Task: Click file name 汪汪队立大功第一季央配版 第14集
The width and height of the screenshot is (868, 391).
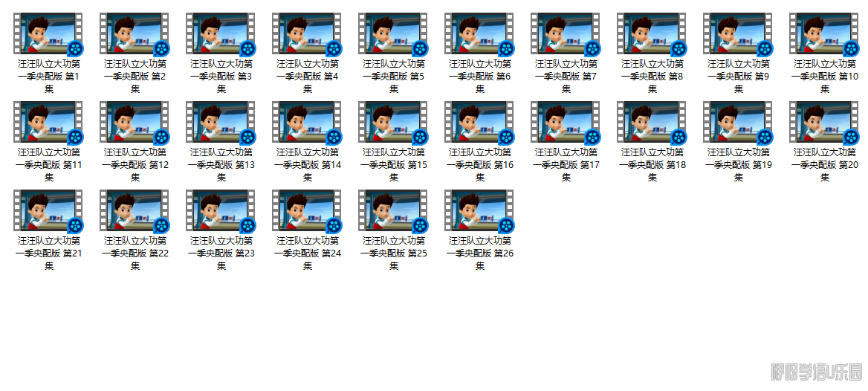Action: coord(308,165)
